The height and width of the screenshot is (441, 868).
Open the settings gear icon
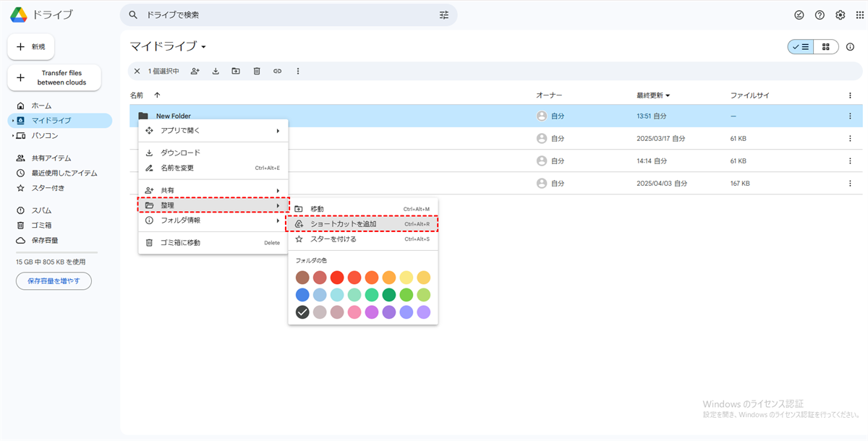(840, 15)
